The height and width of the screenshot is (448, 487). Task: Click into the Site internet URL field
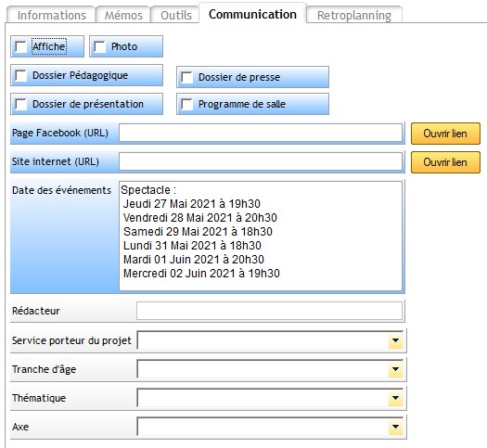coord(261,161)
